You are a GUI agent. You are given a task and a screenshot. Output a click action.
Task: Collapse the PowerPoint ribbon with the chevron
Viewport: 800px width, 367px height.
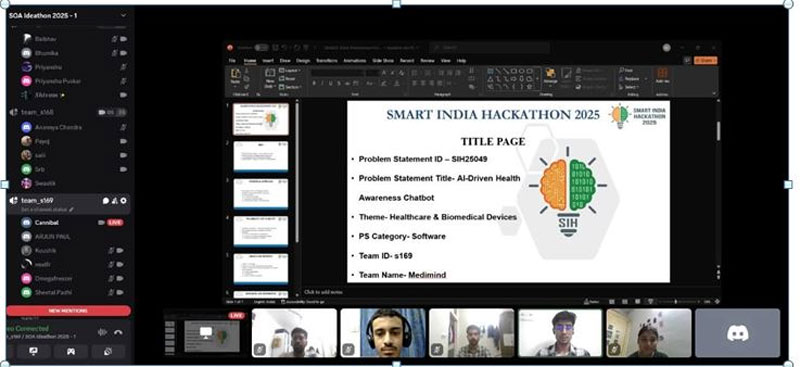click(714, 93)
